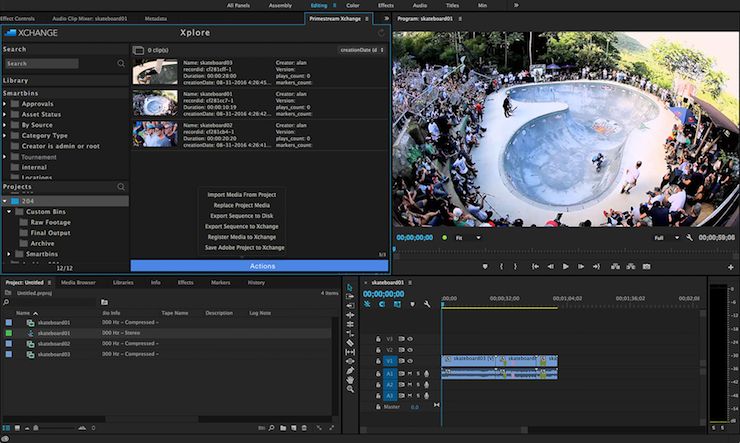Screen dimensions: 740x443
Task: Select skateboard03 clip thumbnail in Xplore
Action: click(155, 72)
